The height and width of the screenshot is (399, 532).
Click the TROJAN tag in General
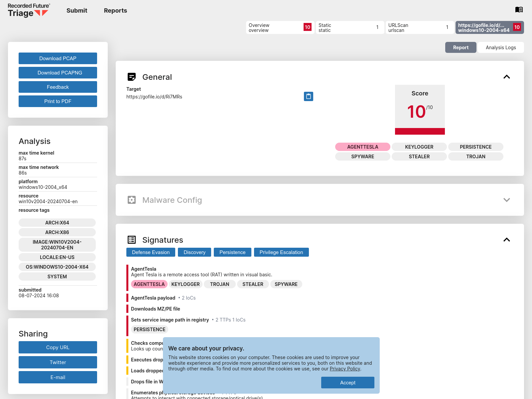pyautogui.click(x=476, y=157)
